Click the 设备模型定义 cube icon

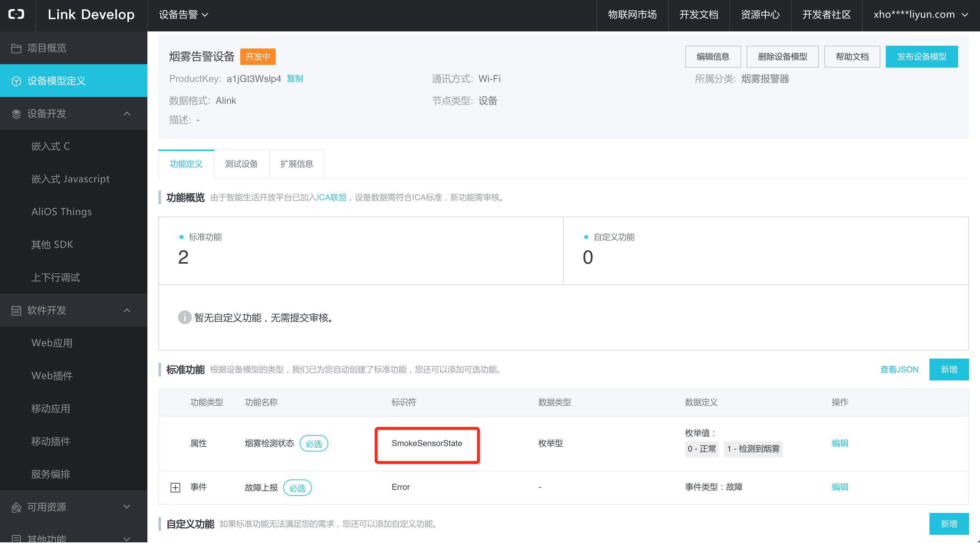click(16, 81)
